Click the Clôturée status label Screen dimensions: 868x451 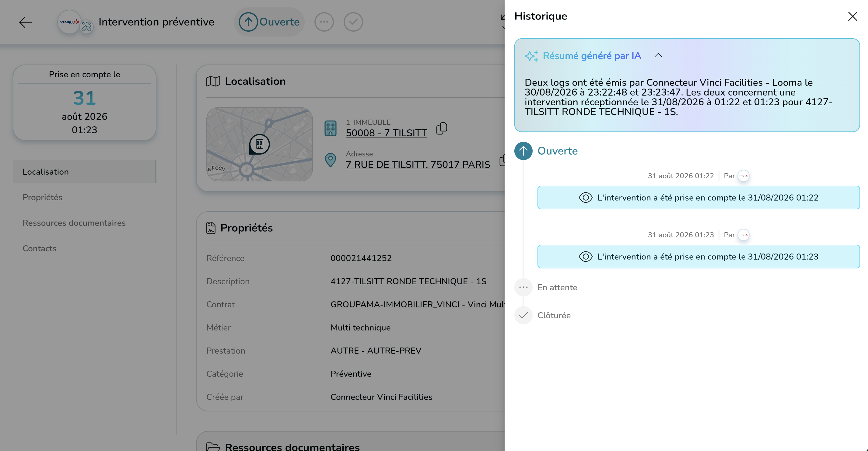[554, 316]
